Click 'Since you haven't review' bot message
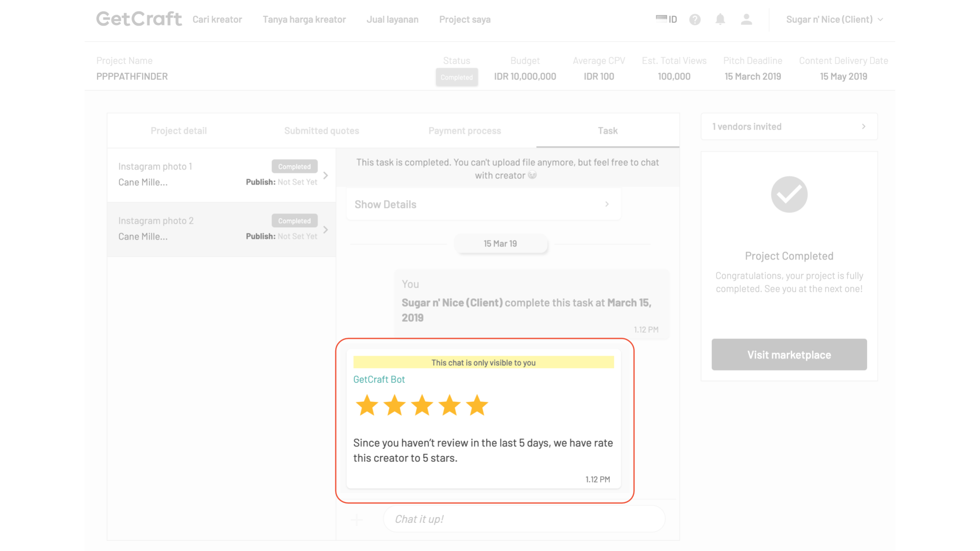 pos(483,450)
